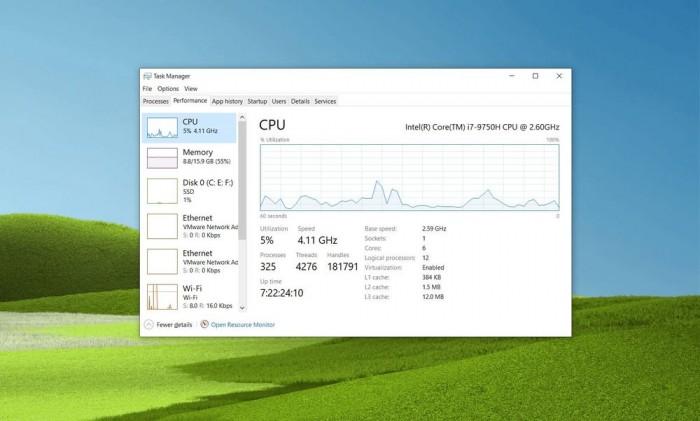Go to the Startup tab
700x421 pixels.
click(x=257, y=101)
